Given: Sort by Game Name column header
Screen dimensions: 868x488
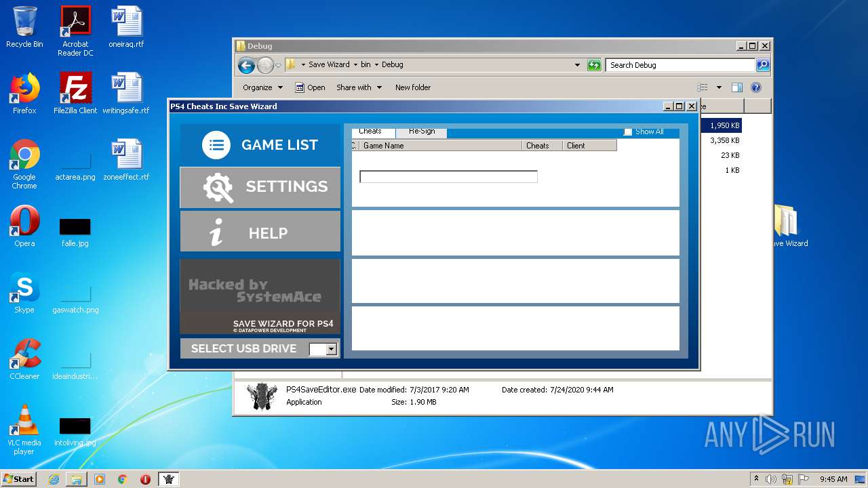Looking at the screenshot, I should tap(440, 146).
